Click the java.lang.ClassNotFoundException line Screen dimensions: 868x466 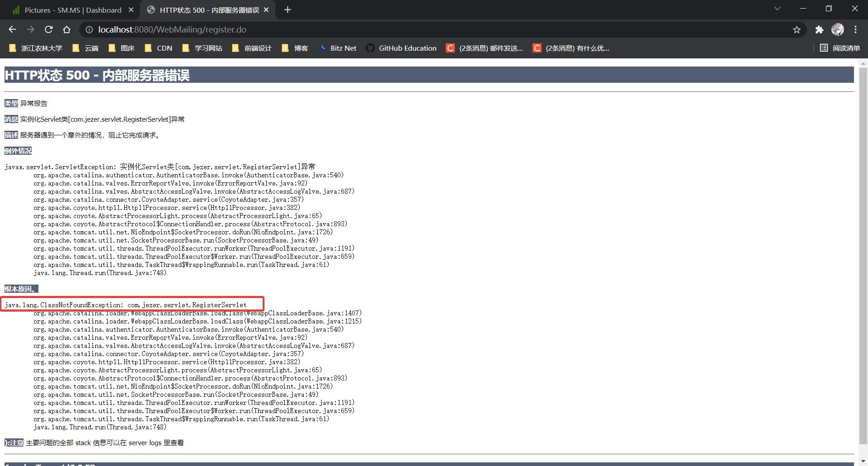pyautogui.click(x=126, y=305)
